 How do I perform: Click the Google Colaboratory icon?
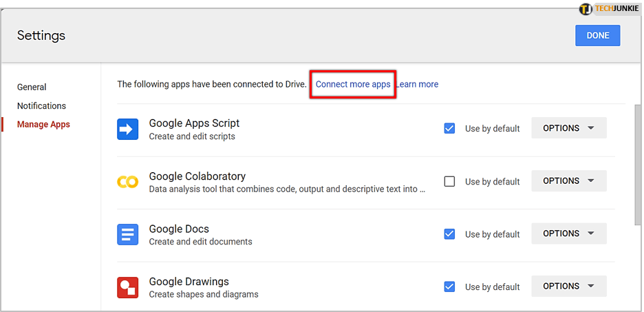tap(128, 182)
